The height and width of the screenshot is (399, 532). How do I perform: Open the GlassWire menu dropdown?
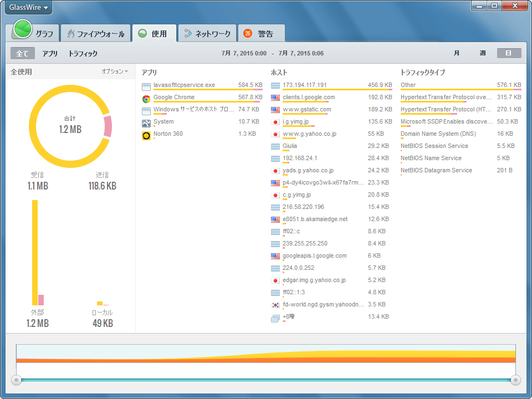[28, 7]
